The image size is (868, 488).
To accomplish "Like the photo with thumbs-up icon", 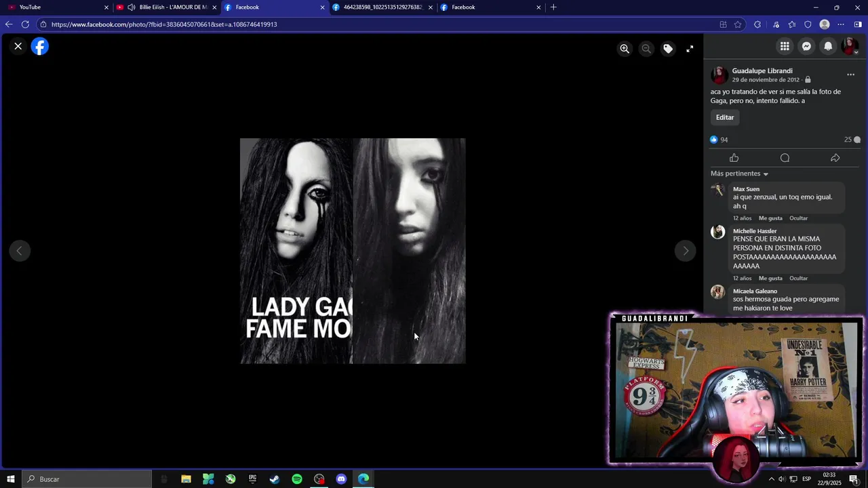I will [x=734, y=158].
